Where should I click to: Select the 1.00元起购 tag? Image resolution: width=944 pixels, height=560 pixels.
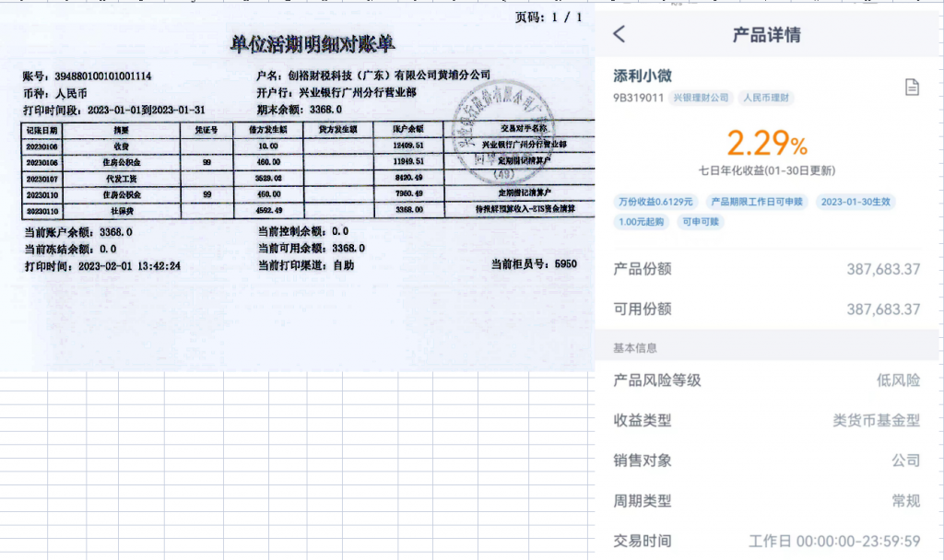pos(642,221)
